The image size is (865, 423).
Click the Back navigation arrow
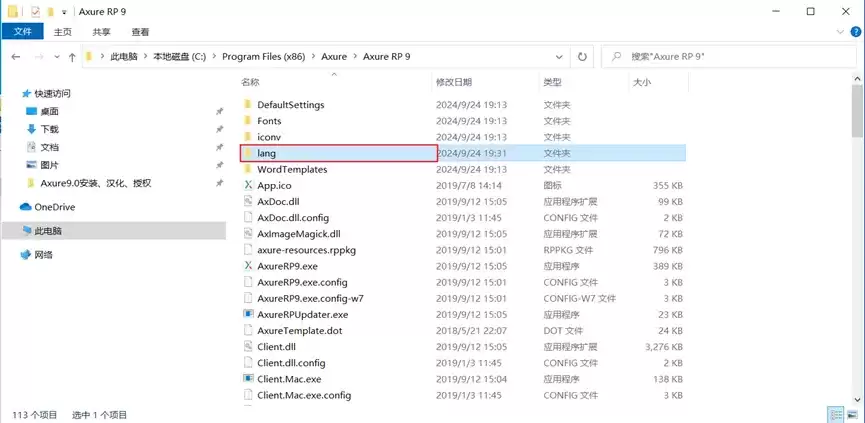(15, 57)
